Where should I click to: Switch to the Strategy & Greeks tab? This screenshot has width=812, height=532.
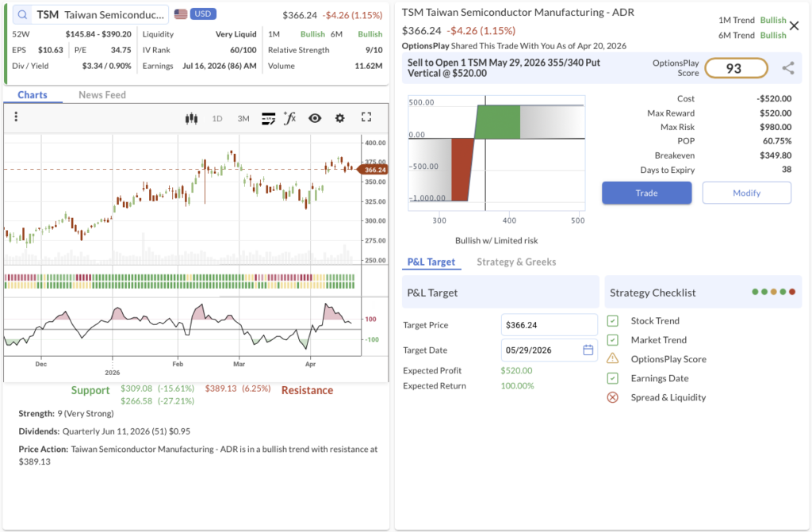click(516, 262)
